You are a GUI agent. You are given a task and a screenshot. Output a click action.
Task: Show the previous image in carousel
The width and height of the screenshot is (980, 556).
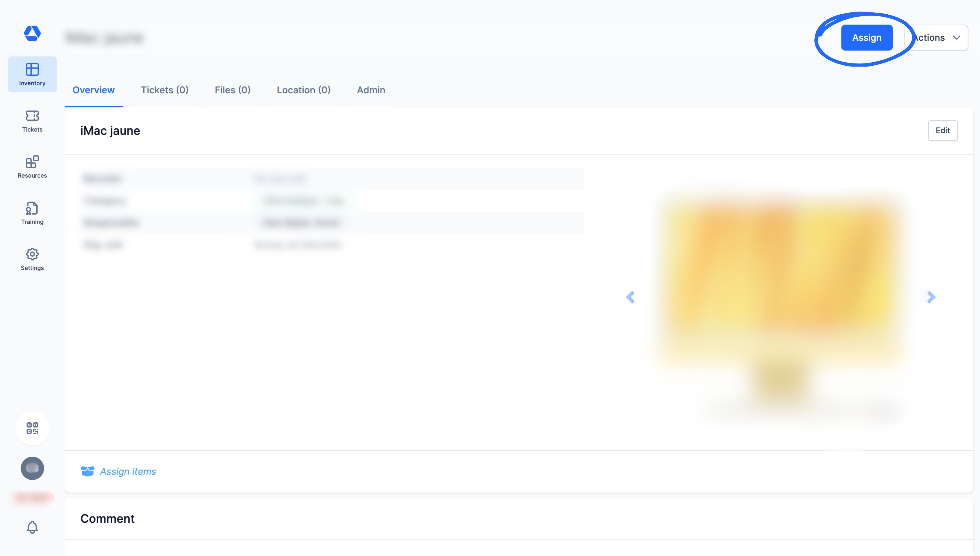[631, 297]
